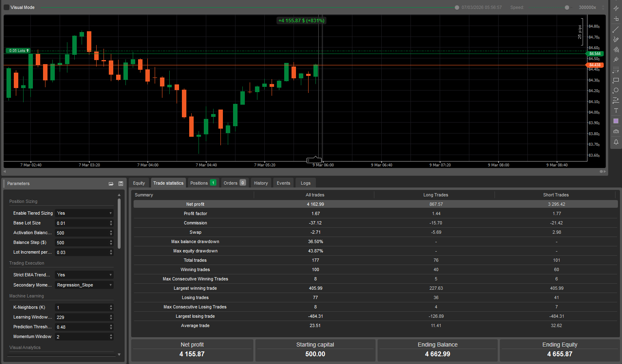622x364 pixels.
Task: Select the freehand pencil drawing tool
Action: click(616, 39)
